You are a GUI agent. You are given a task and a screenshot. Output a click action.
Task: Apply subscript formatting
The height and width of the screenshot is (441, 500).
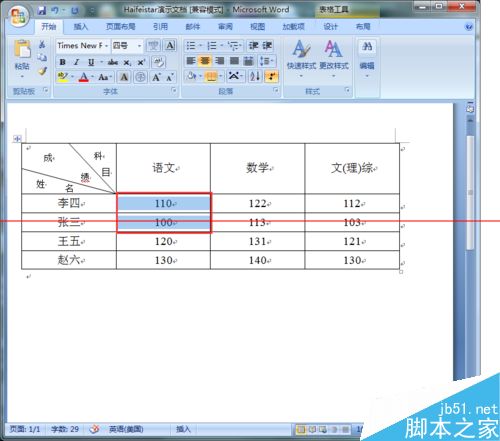pyautogui.click(x=127, y=62)
